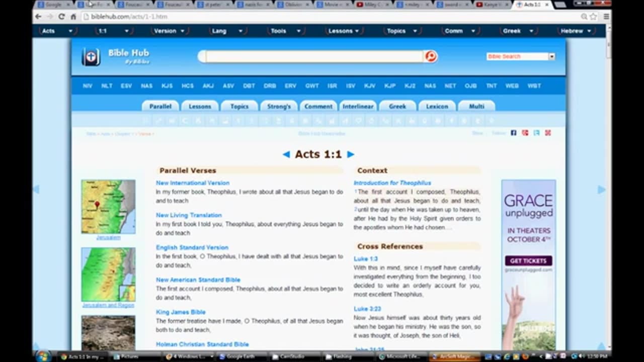The image size is (644, 362).
Task: Choose the ESV version link
Action: [x=126, y=86]
